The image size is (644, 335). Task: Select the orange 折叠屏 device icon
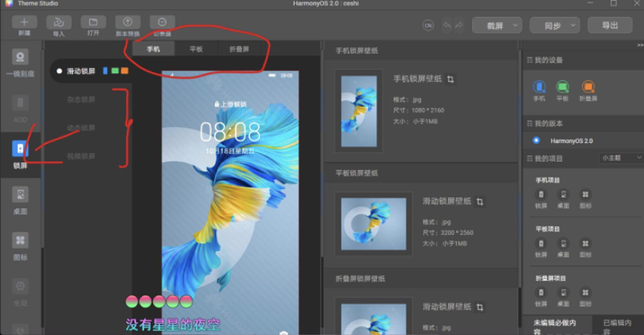pos(588,87)
